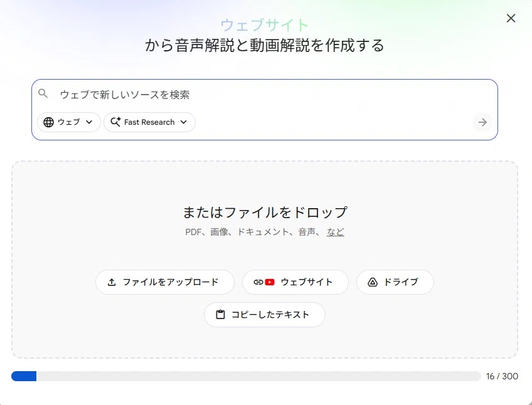
Task: Close the add-source dialog with the X
Action: [511, 18]
